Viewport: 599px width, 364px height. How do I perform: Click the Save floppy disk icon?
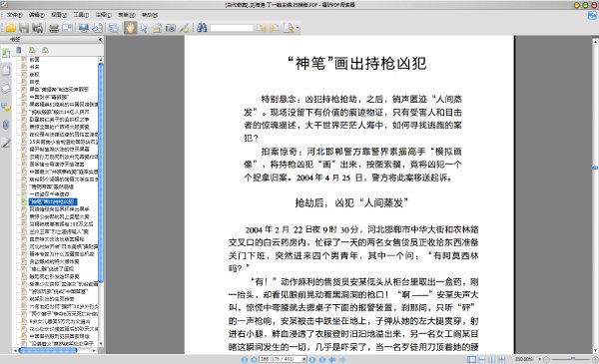[24, 28]
